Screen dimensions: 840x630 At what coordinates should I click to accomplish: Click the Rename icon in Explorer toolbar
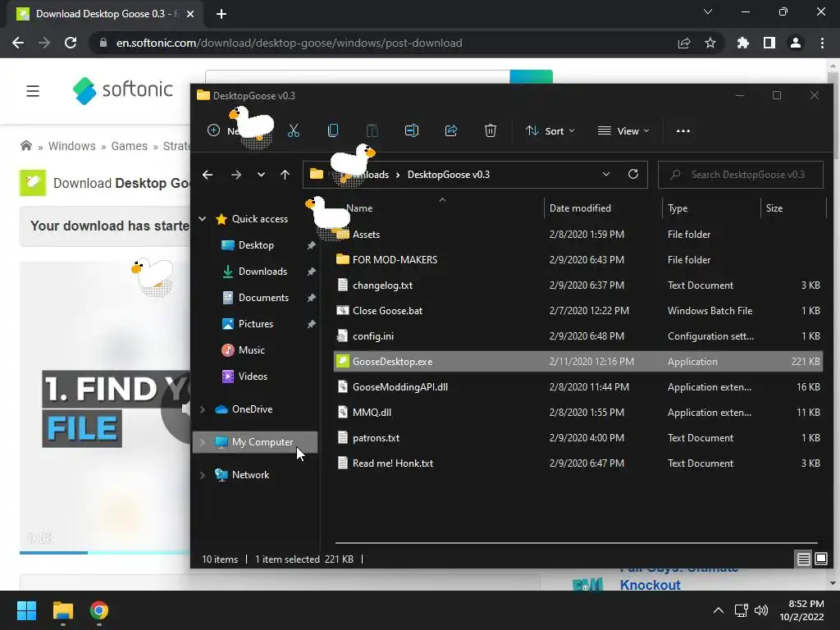(412, 130)
